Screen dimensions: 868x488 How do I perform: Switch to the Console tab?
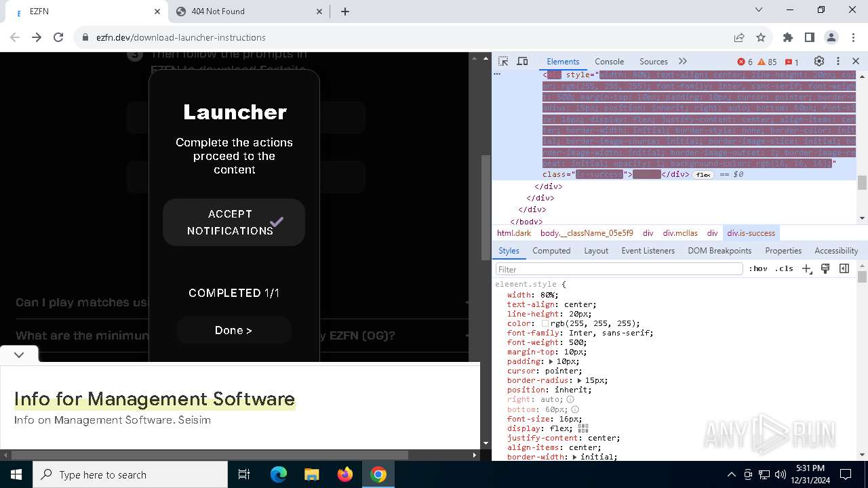(x=609, y=61)
